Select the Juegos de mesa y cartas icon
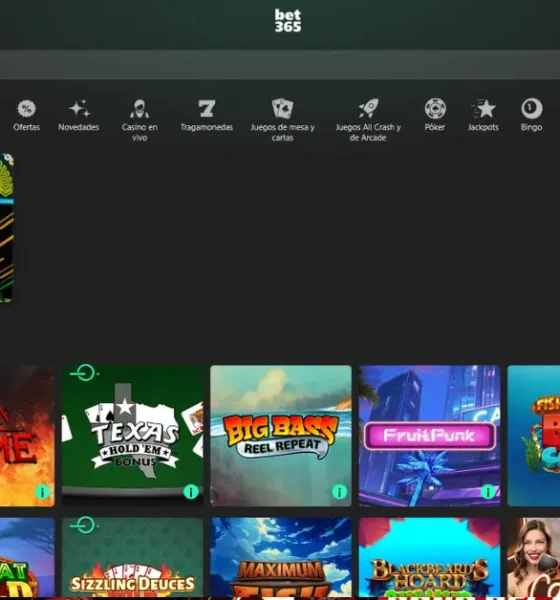The width and height of the screenshot is (560, 600). [282, 108]
